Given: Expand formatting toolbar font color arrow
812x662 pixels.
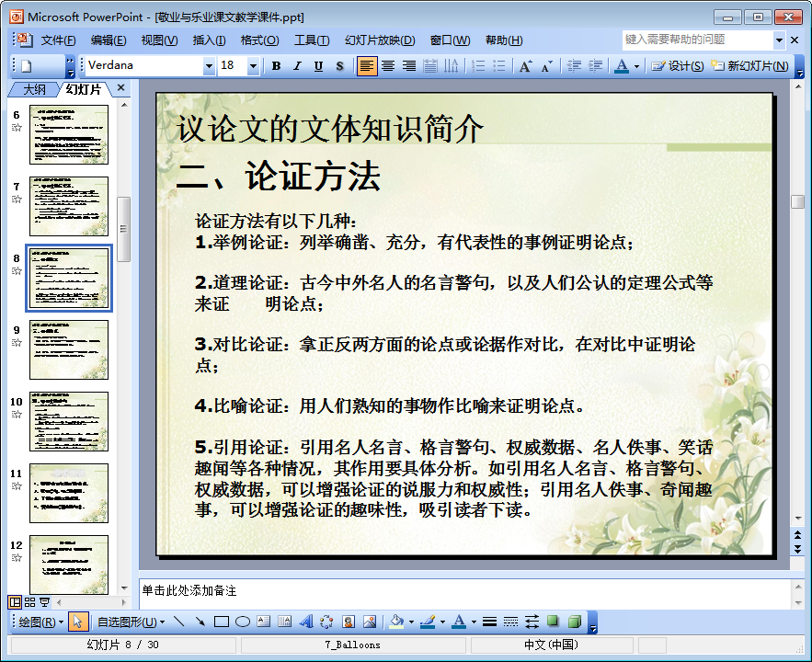Looking at the screenshot, I should click(x=637, y=66).
